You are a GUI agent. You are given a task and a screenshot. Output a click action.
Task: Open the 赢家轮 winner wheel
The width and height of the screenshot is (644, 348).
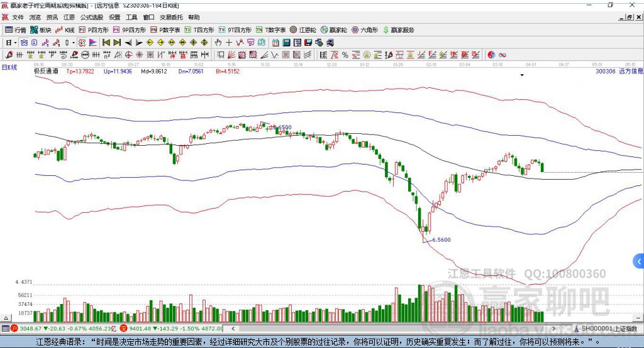pyautogui.click(x=334, y=30)
